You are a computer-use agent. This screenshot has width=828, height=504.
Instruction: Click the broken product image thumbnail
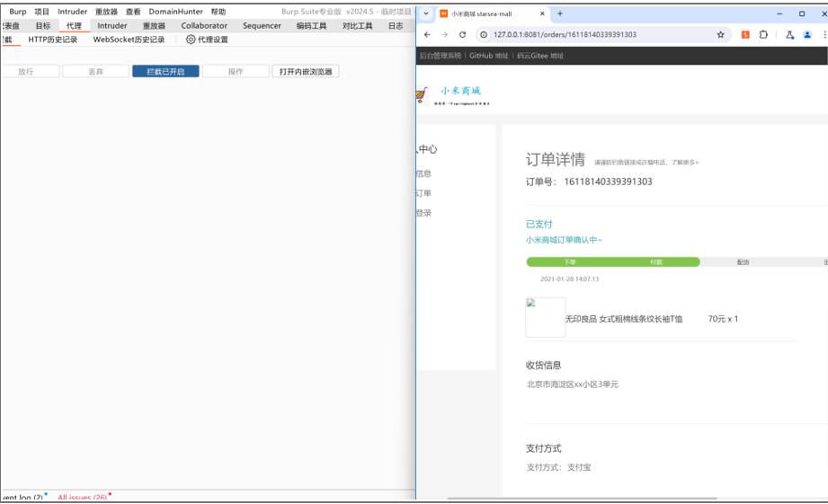point(545,318)
